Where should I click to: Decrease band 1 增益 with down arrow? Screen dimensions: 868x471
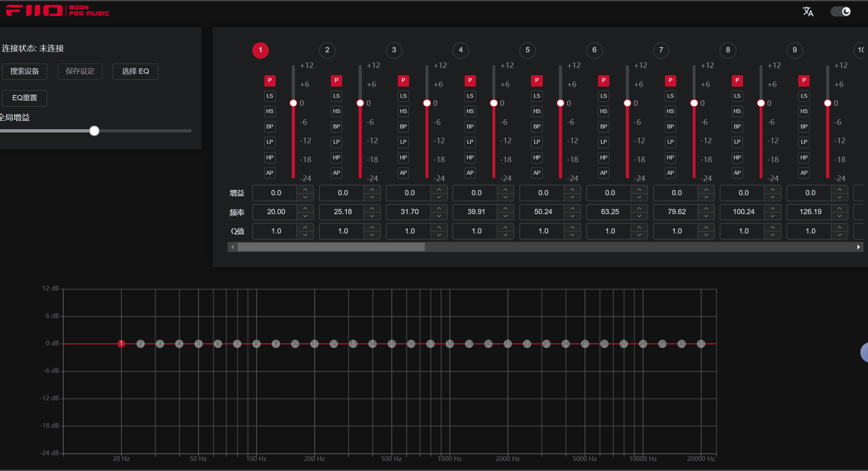305,197
